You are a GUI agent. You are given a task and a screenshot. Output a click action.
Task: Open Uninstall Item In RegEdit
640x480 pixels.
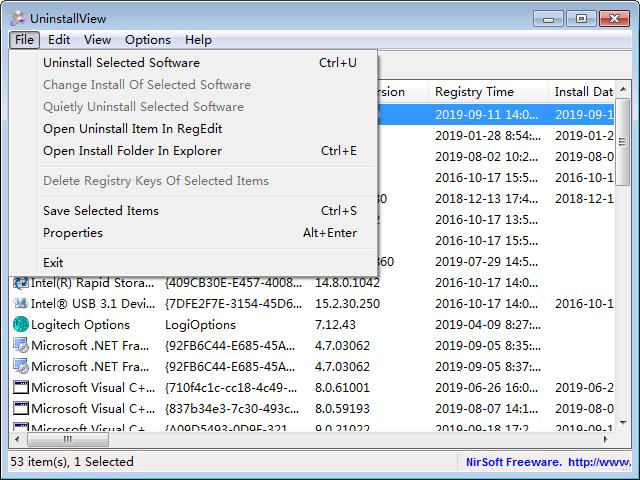click(132, 129)
